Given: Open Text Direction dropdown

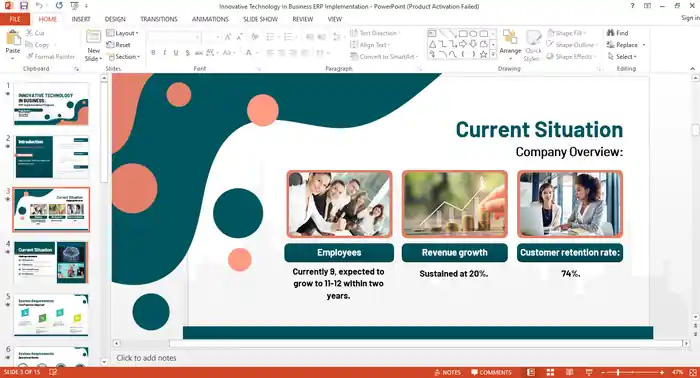Looking at the screenshot, I should coord(375,33).
